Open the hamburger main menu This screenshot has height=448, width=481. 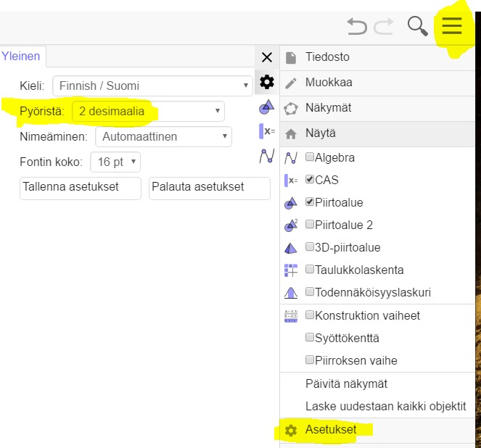pos(452,26)
